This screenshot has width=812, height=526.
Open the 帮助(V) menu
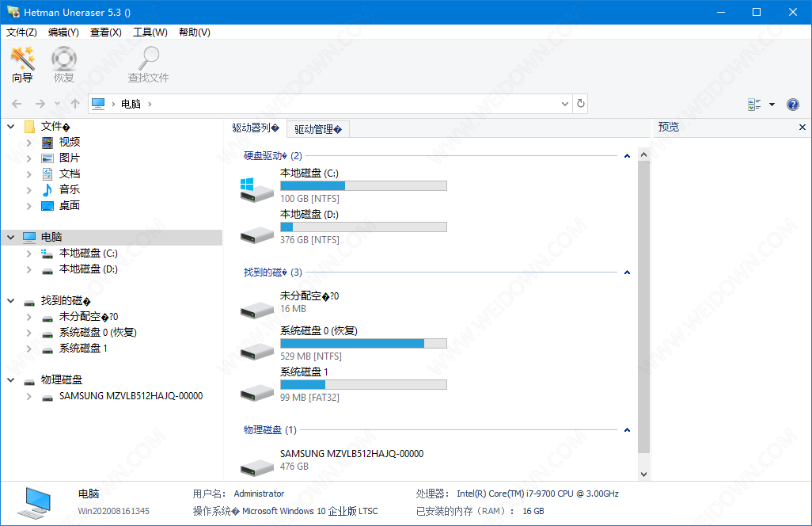tap(194, 32)
